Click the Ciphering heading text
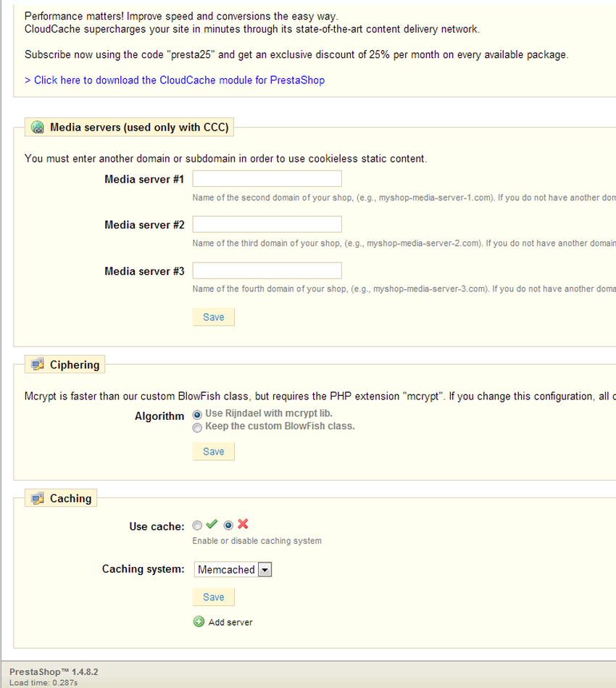Viewport: 616px width, 688px height. 75,365
